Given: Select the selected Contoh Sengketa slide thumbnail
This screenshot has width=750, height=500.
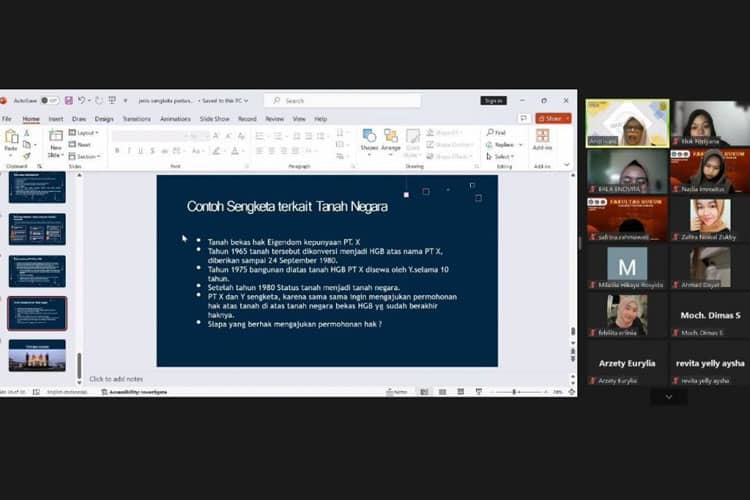Looking at the screenshot, I should click(37, 313).
